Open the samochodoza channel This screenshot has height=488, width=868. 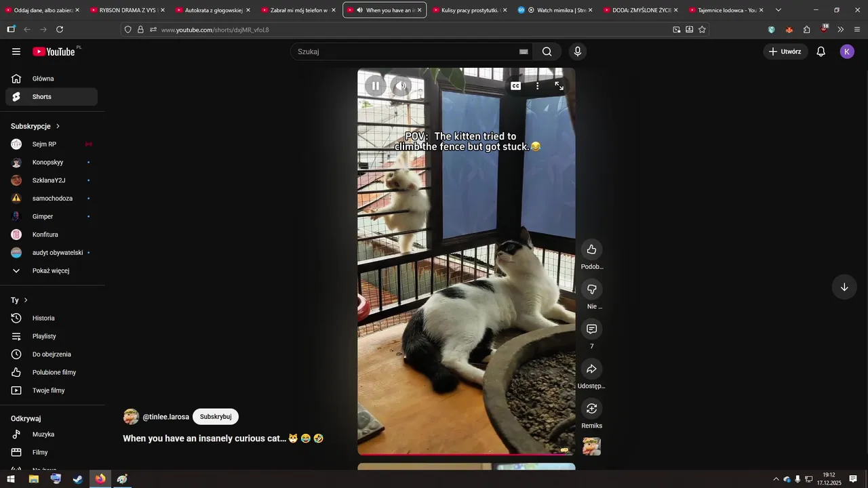tap(52, 199)
